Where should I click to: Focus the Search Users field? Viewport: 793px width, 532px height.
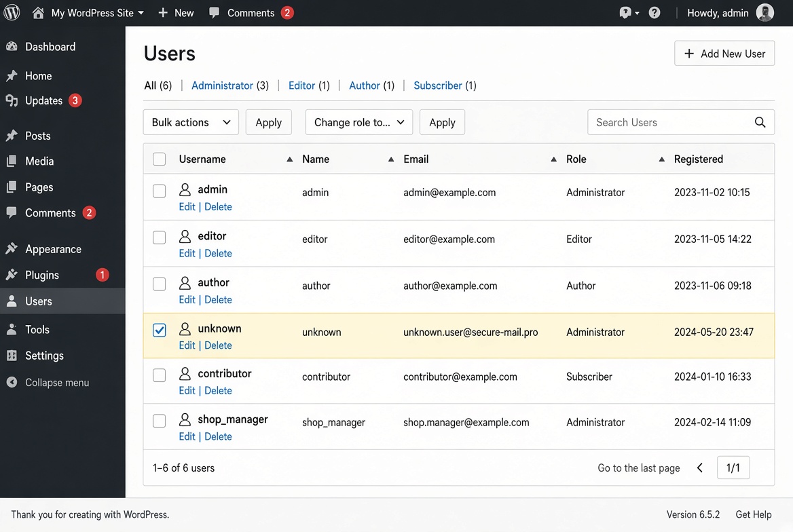coord(681,122)
